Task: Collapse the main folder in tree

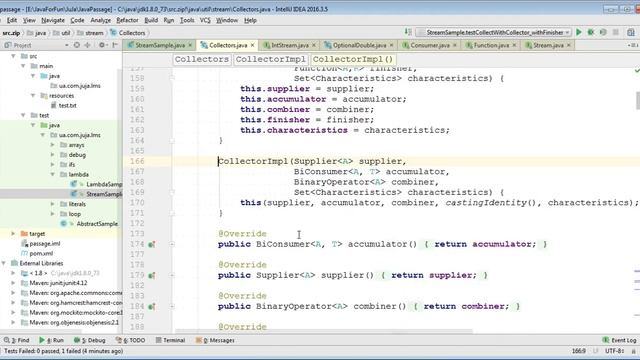Action: pos(23,66)
